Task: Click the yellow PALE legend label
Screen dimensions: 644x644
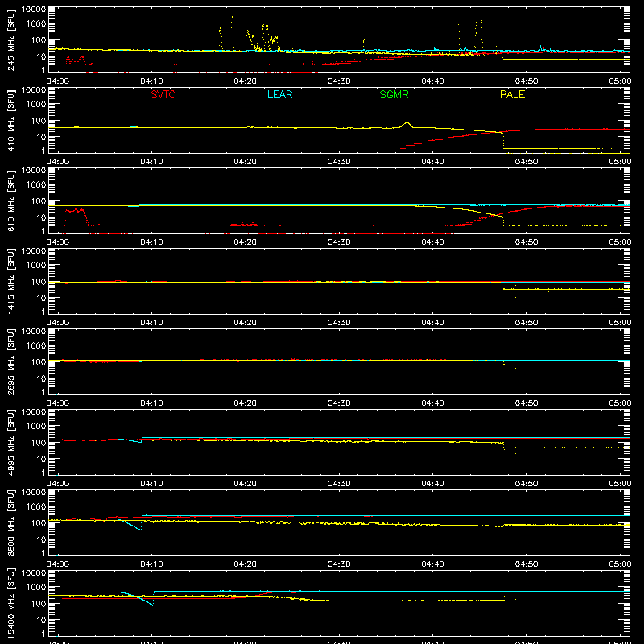Action: pyautogui.click(x=512, y=94)
